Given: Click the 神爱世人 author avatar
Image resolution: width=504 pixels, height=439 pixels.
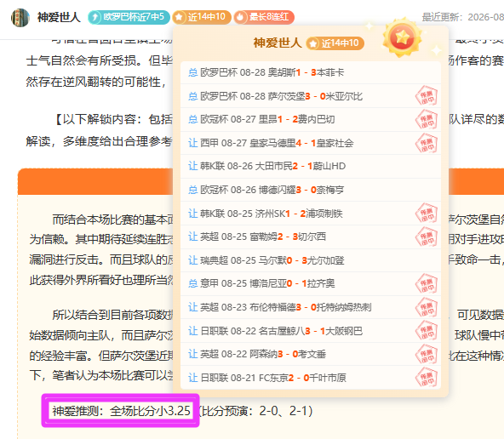Looking at the screenshot, I should pos(20,17).
